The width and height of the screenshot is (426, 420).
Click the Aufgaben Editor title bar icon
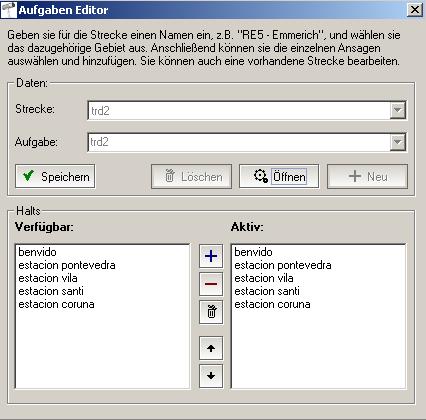tap(9, 10)
